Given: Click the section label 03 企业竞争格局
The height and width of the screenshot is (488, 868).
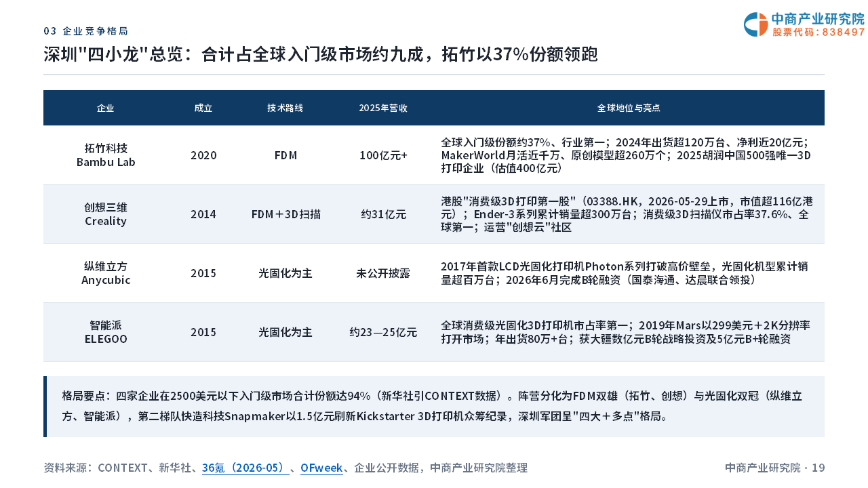Looking at the screenshot, I should click(86, 31).
